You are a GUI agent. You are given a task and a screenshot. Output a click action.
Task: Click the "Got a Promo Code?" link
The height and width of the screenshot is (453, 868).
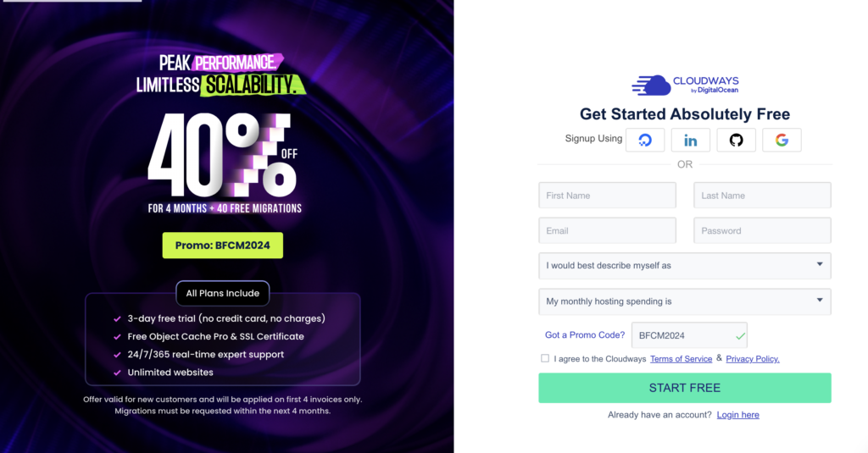(x=585, y=335)
